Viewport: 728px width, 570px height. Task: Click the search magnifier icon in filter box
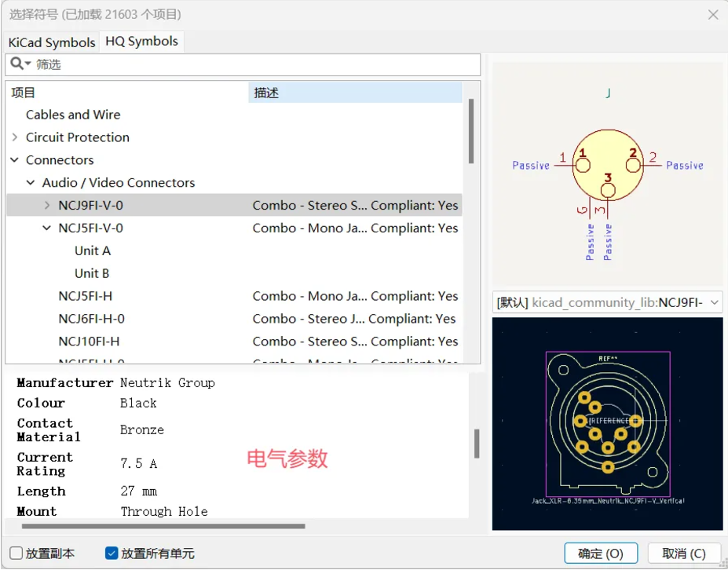[17, 64]
